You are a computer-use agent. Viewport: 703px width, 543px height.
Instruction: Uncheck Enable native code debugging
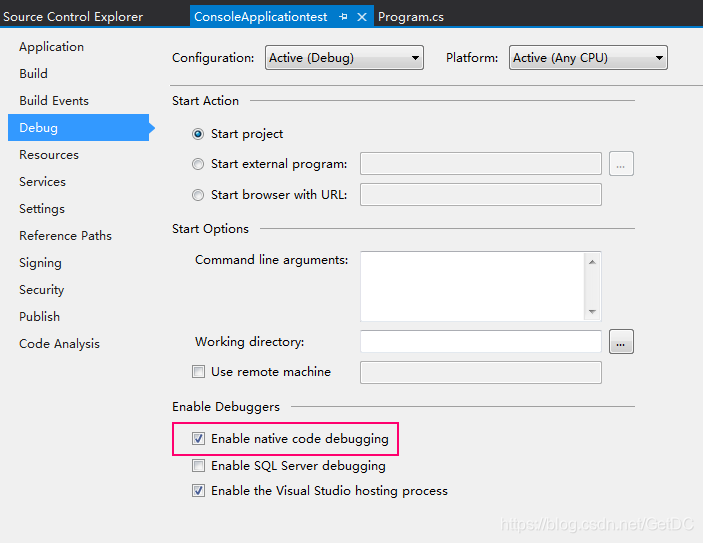pos(198,439)
